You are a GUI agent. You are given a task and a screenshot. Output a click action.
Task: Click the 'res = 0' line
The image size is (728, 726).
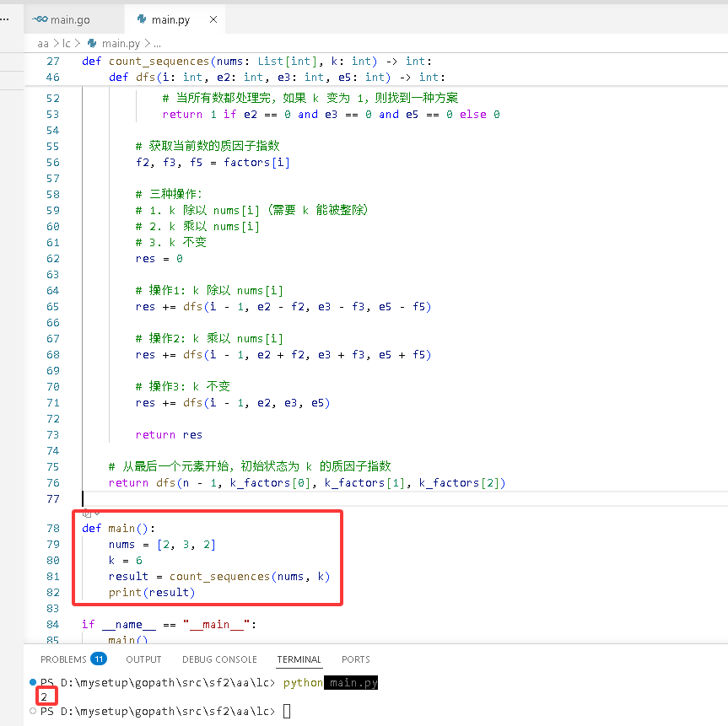(159, 259)
